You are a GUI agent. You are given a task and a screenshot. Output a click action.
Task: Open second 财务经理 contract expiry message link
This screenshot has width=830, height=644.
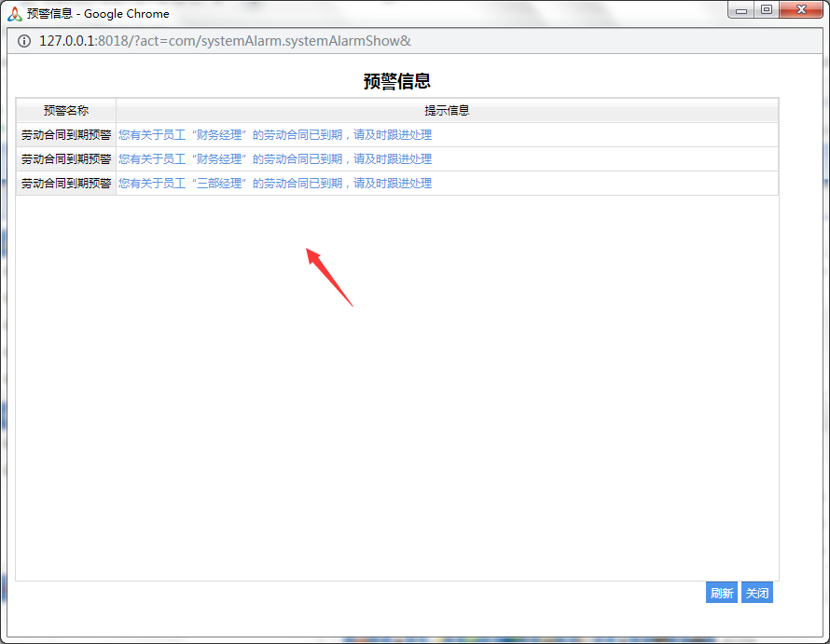pyautogui.click(x=275, y=159)
